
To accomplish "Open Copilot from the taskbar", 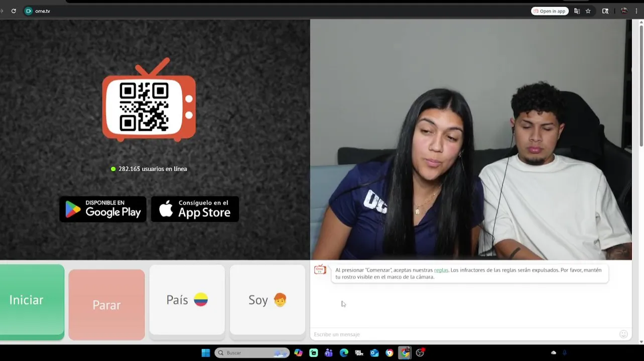I will 299,353.
